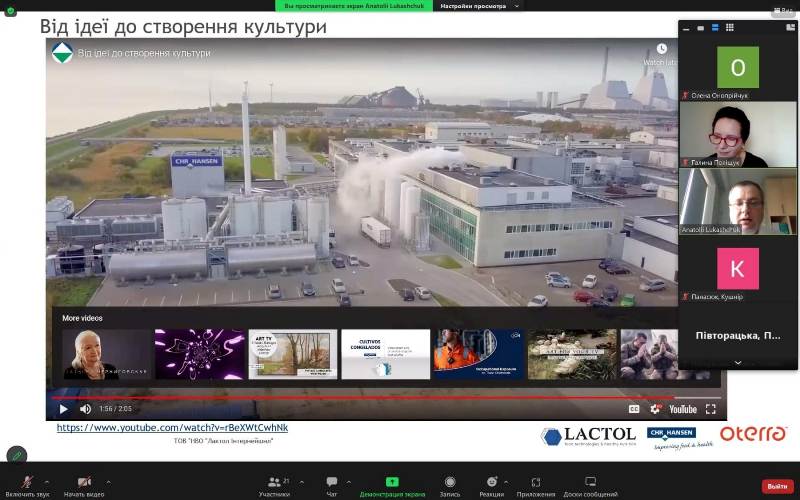Open the youtube.com/watch link below video
800x500 pixels.
[172, 428]
